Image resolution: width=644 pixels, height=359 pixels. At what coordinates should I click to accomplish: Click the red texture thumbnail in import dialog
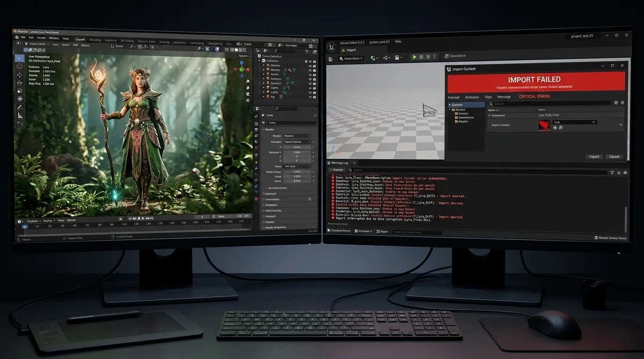pyautogui.click(x=544, y=125)
